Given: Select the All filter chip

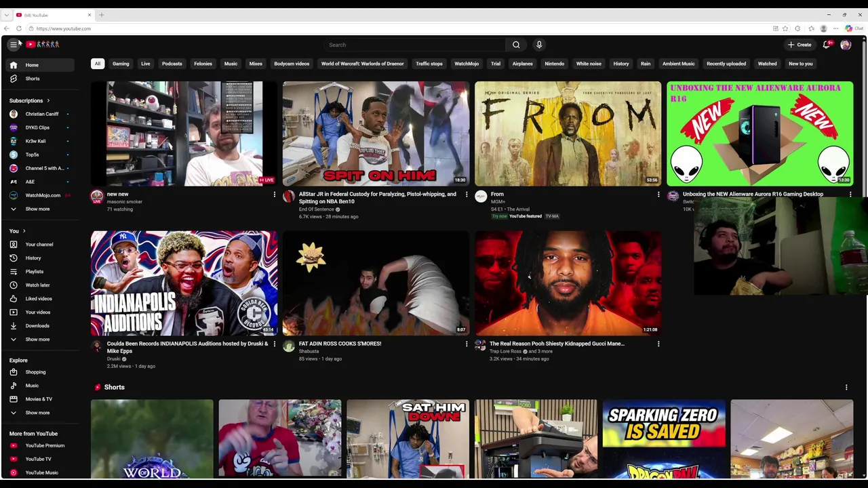Looking at the screenshot, I should pos(97,64).
